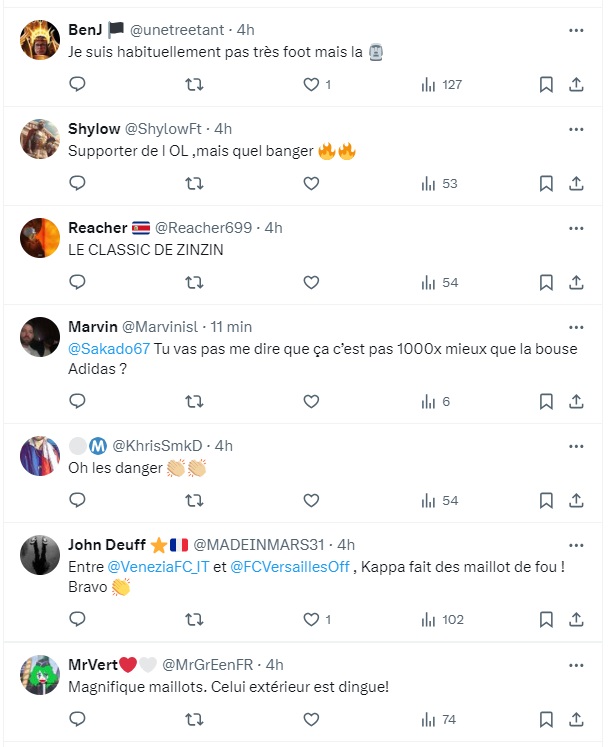Bookmark John Deuff's tweet

pyautogui.click(x=546, y=619)
